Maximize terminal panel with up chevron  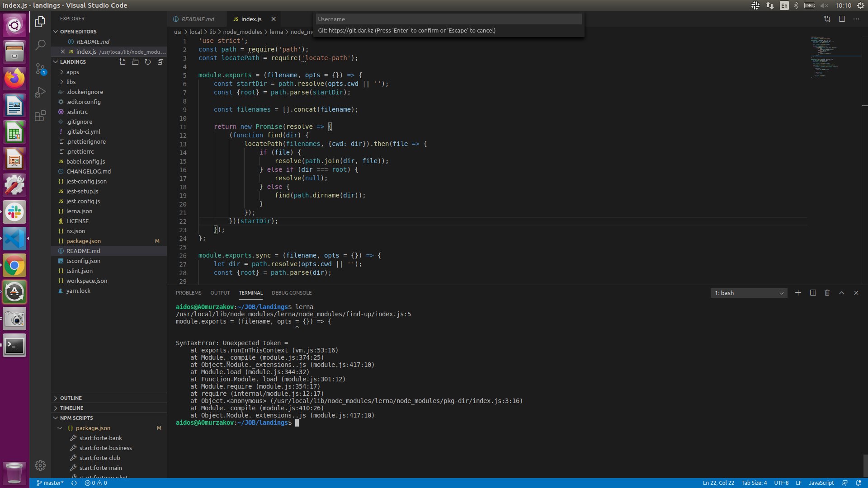[x=841, y=293]
